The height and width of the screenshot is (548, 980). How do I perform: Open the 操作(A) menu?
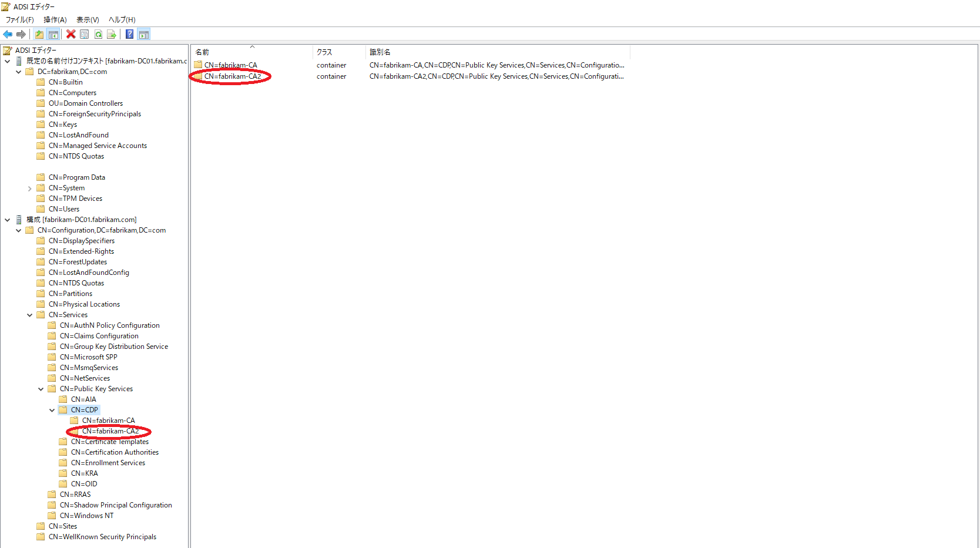[x=55, y=19]
